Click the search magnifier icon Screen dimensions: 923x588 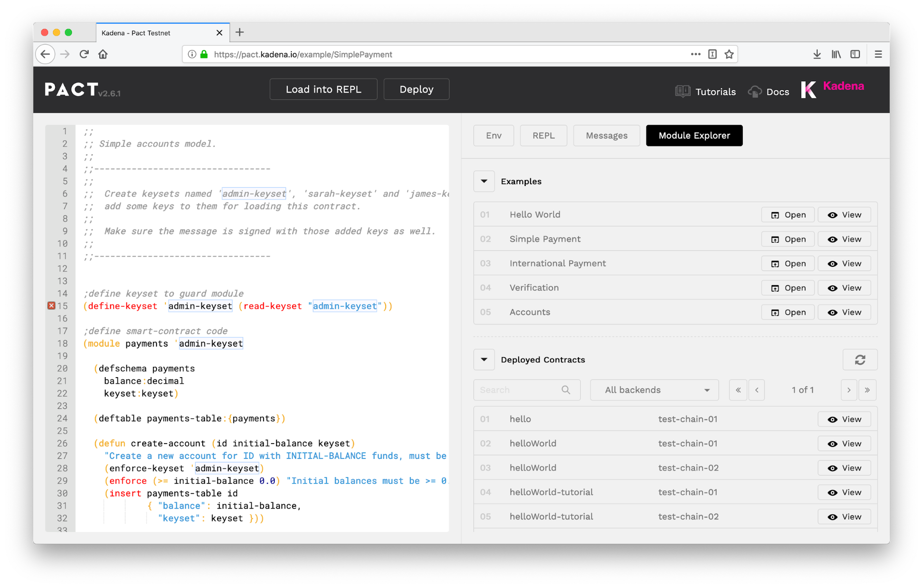pos(566,390)
